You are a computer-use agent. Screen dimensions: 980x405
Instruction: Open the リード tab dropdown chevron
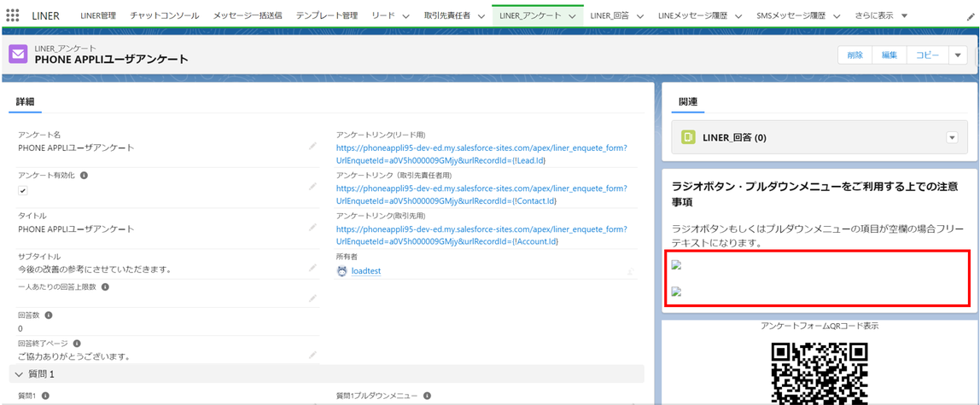tap(405, 16)
